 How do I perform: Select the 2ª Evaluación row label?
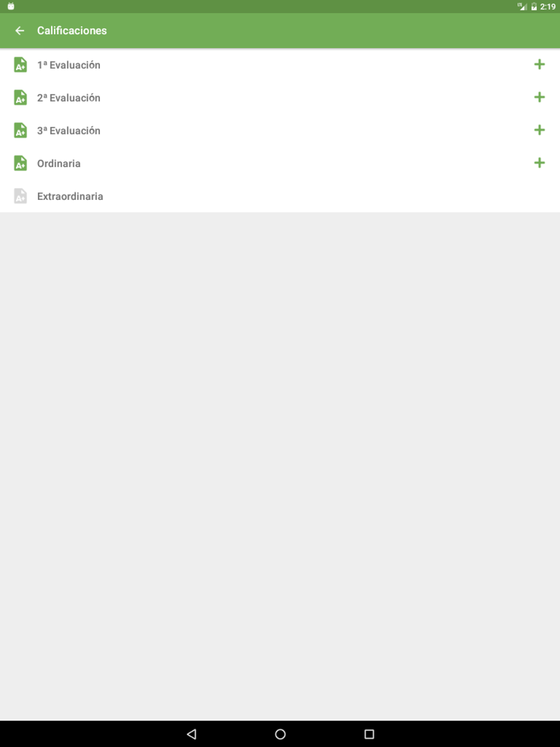pyautogui.click(x=69, y=98)
